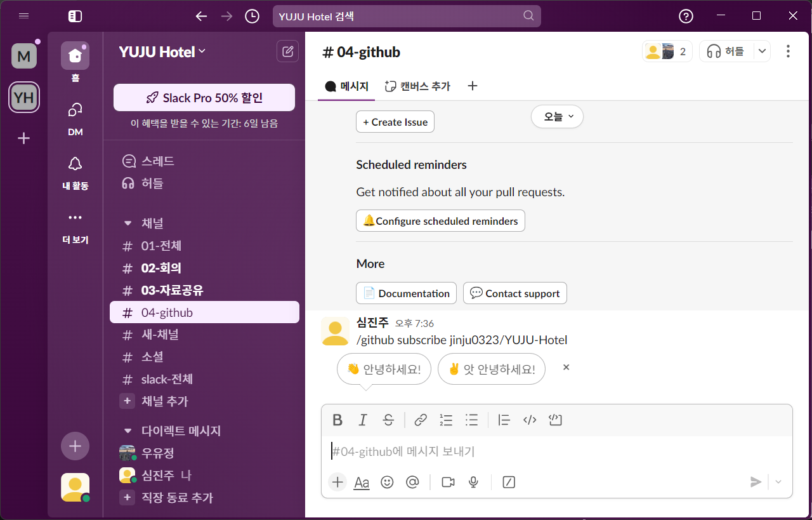
Task: Send 앗 안녕하세요! suggested reply
Action: pos(492,369)
